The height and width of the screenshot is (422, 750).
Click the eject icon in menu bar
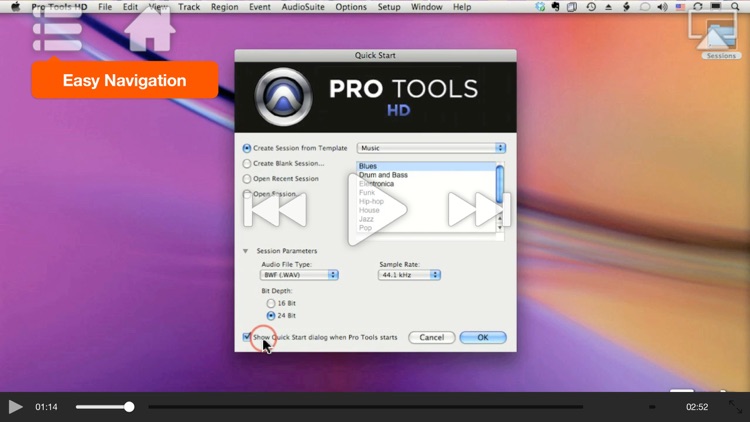point(608,7)
